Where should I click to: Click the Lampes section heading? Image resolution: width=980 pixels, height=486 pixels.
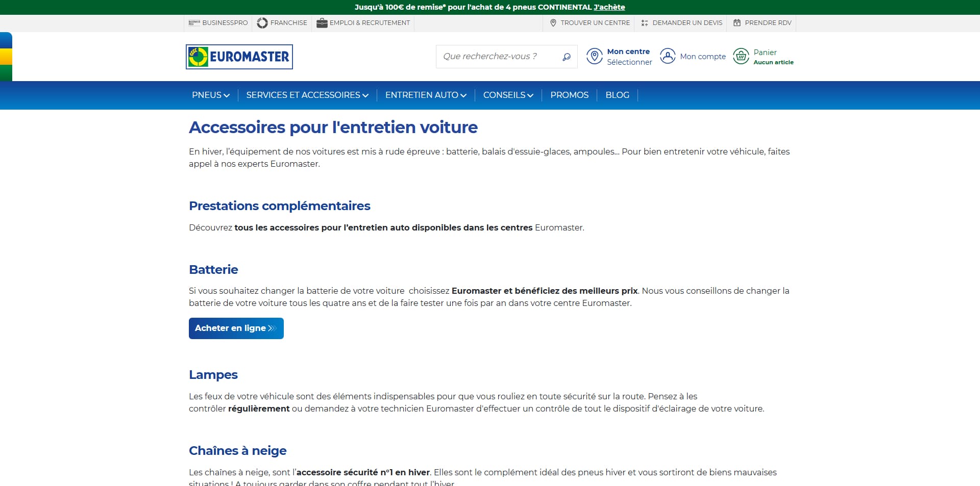(x=213, y=375)
